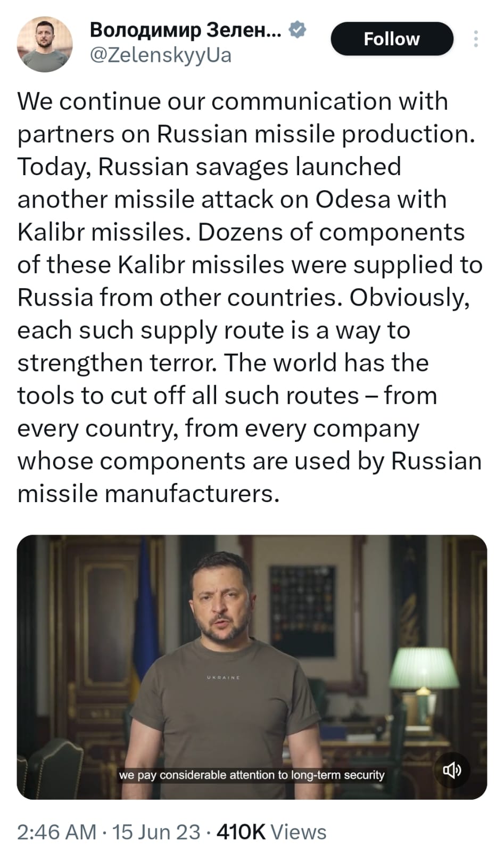504x852 pixels.
Task: Open the 410K Views count
Action: coord(271,832)
